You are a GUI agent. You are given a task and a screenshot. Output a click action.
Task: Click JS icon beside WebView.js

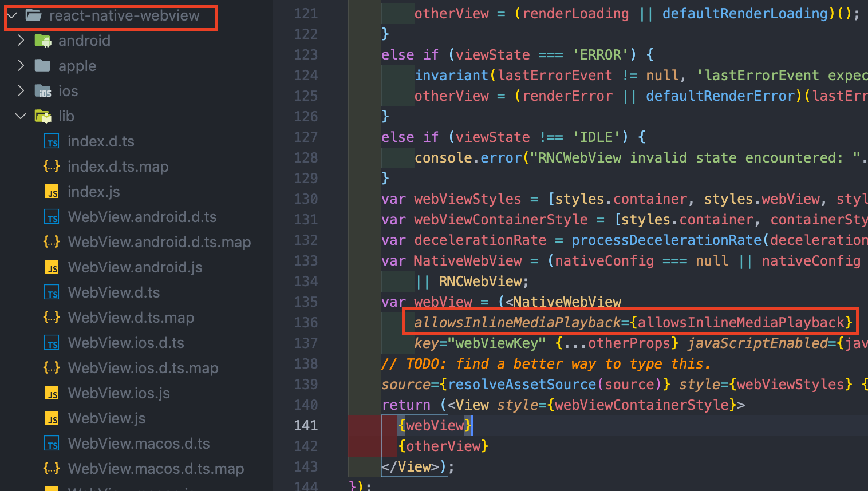tap(52, 418)
